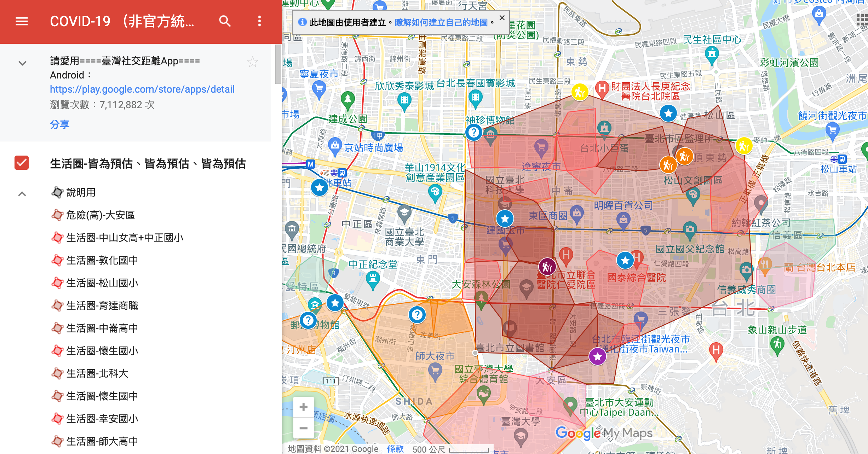
Task: Select 生活圈-懷生國小 item
Action: (x=102, y=351)
